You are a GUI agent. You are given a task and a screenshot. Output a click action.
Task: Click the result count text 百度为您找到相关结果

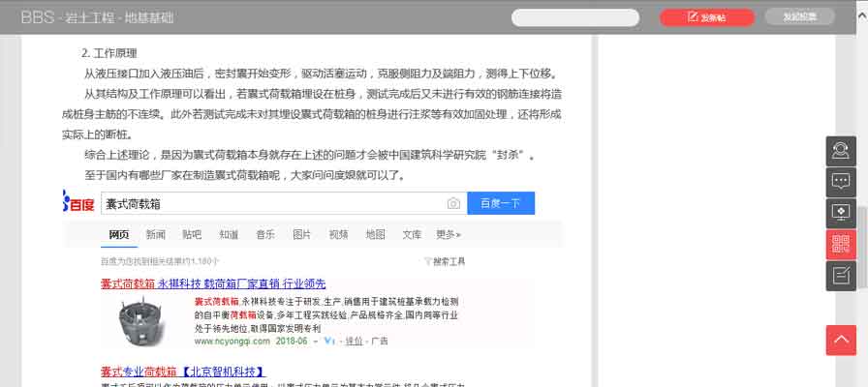point(160,261)
